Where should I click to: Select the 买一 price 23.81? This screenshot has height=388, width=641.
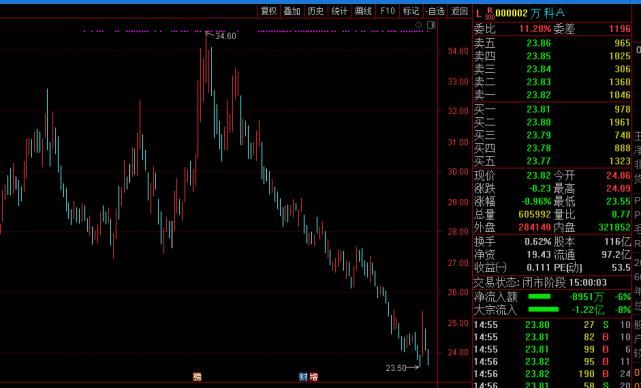[x=538, y=110]
